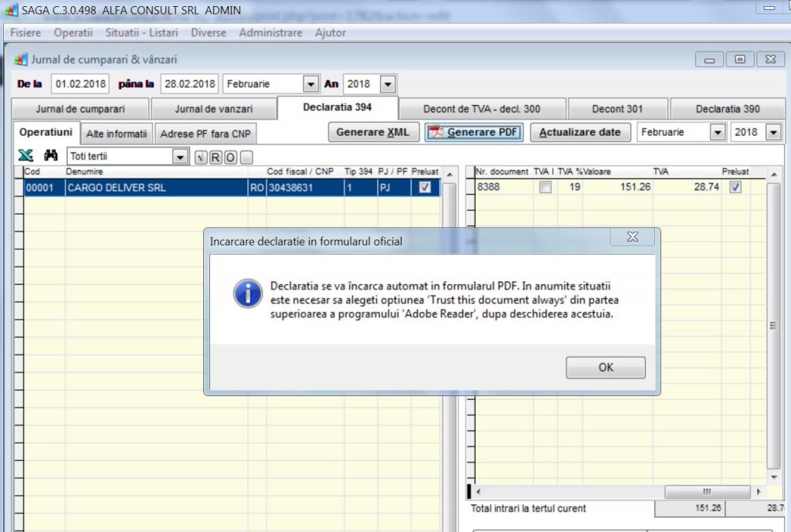The width and height of the screenshot is (791, 532).
Task: Open the Situatii - Listari menu
Action: [x=141, y=32]
